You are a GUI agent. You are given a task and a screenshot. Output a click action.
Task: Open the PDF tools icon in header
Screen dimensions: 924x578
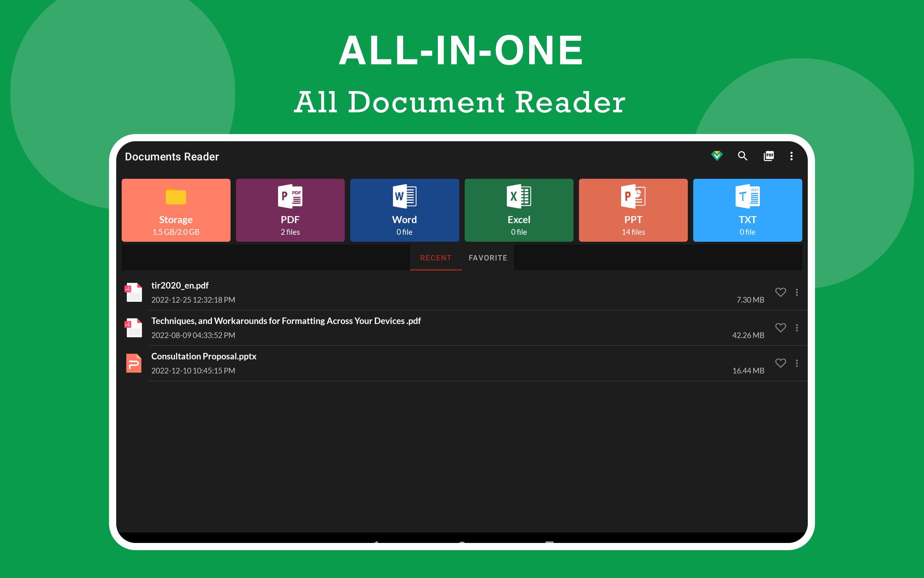768,156
